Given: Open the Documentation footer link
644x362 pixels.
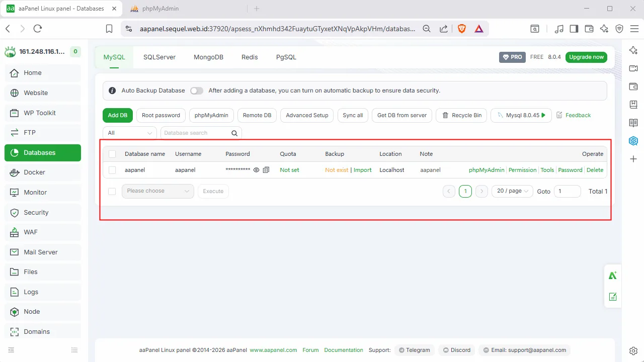Looking at the screenshot, I should point(344,350).
